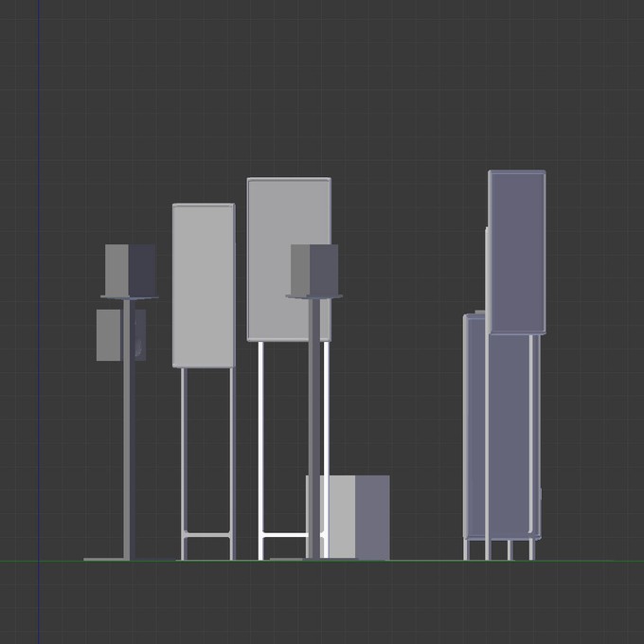The width and height of the screenshot is (644, 644).
Task: Select the tall upper blue-gray panel on right
Action: tap(517, 251)
